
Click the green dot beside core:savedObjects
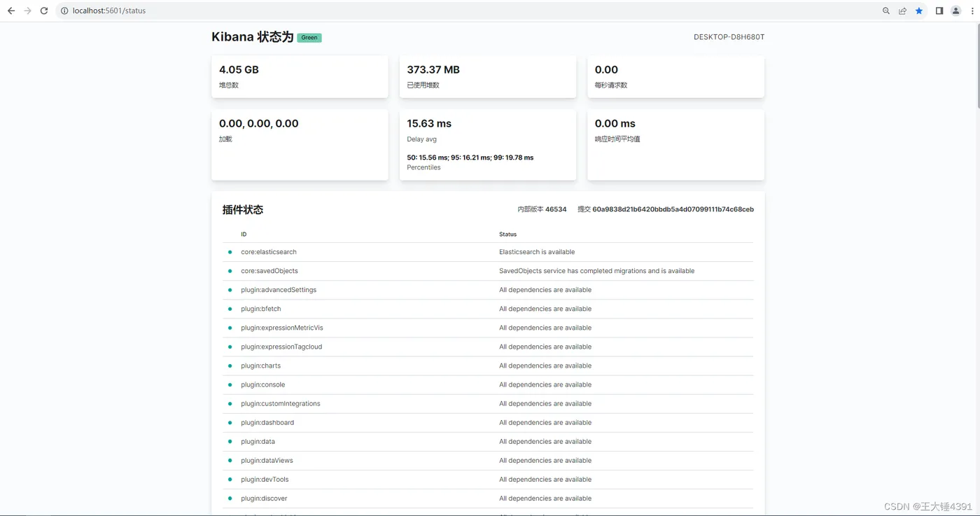tap(230, 271)
